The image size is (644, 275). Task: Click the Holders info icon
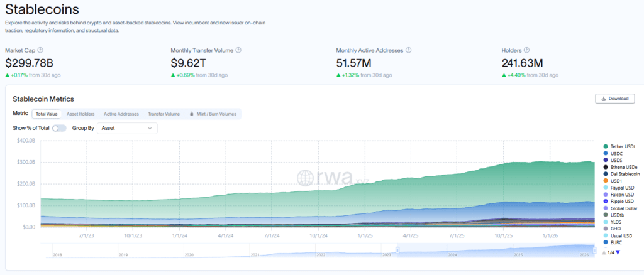coord(526,50)
